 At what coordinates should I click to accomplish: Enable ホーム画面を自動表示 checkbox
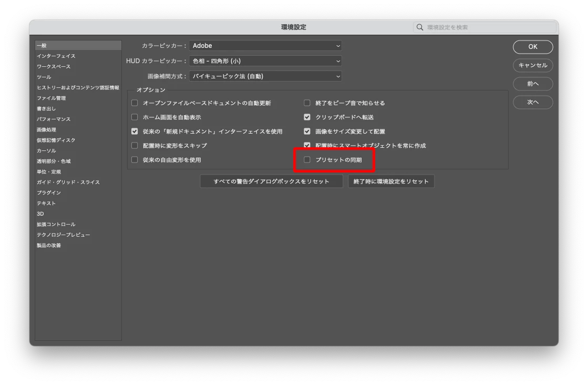coord(135,117)
